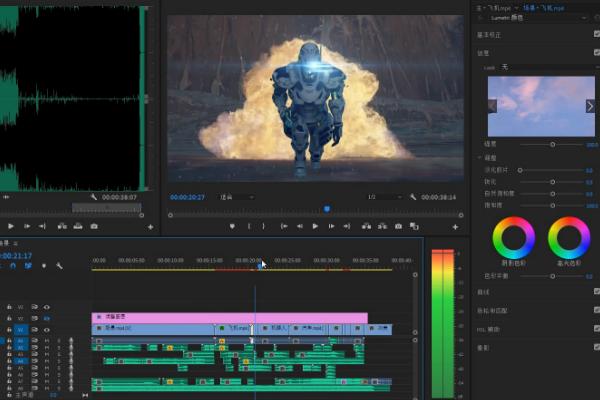Toggle 基本校正 section checkbox
The image size is (600, 400).
coord(597,34)
